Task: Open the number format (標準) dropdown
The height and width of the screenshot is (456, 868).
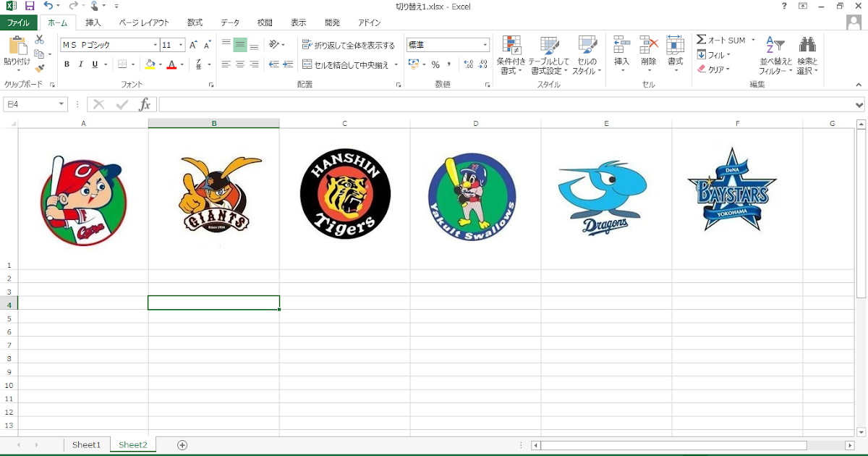Action: pos(485,45)
